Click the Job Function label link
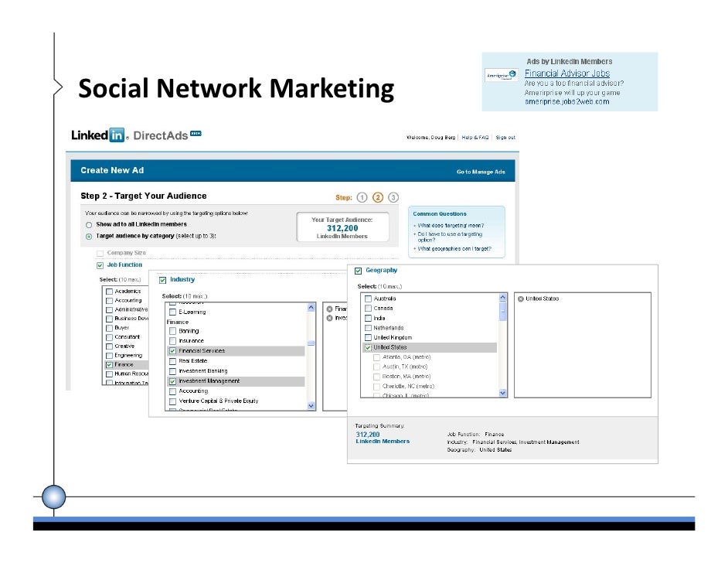 [125, 264]
